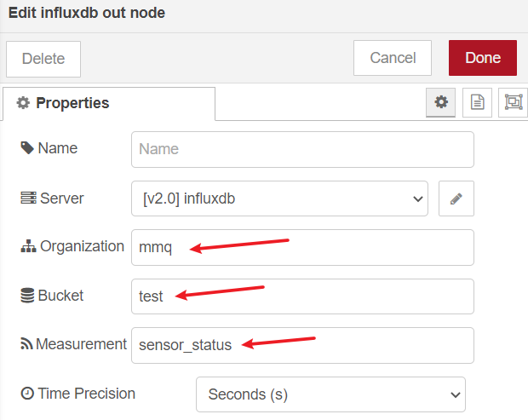This screenshot has height=420, width=528.
Task: Click the Time Precision clock icon
Action: tap(27, 393)
